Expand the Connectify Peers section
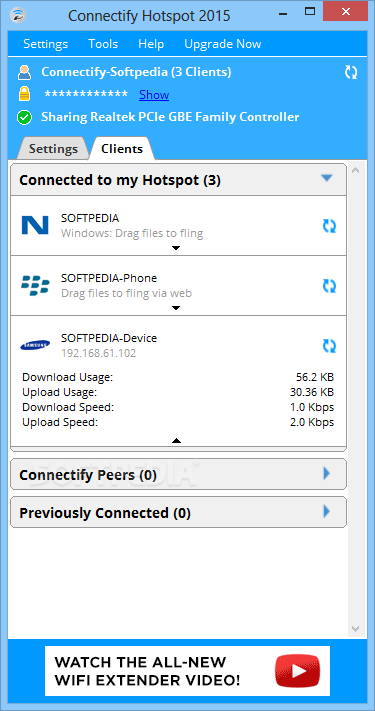The width and height of the screenshot is (375, 711). [x=326, y=474]
